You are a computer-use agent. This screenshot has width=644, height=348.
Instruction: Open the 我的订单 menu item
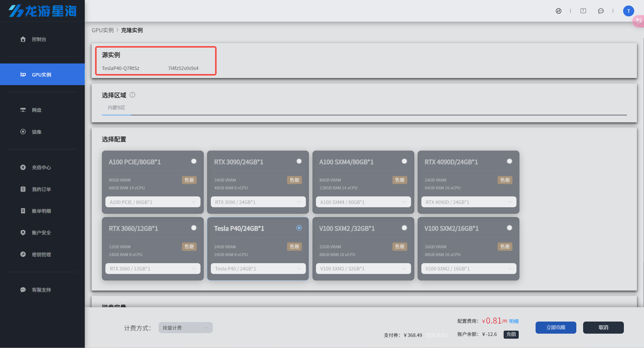pyautogui.click(x=41, y=189)
